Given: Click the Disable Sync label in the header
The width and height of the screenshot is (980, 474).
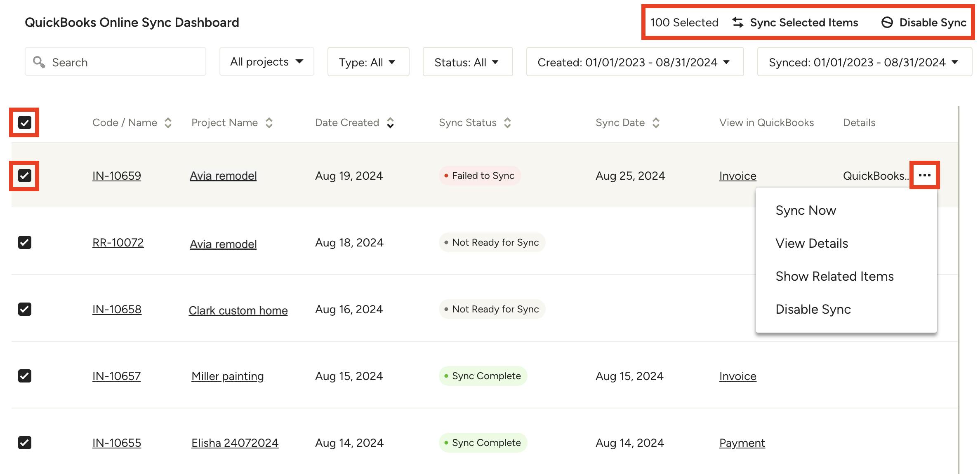Looking at the screenshot, I should [933, 22].
